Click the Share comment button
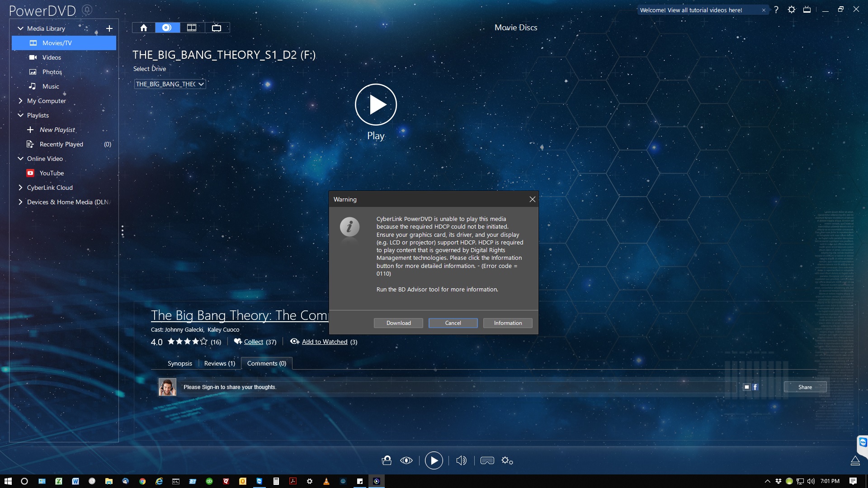Image resolution: width=868 pixels, height=488 pixels. pos(805,387)
